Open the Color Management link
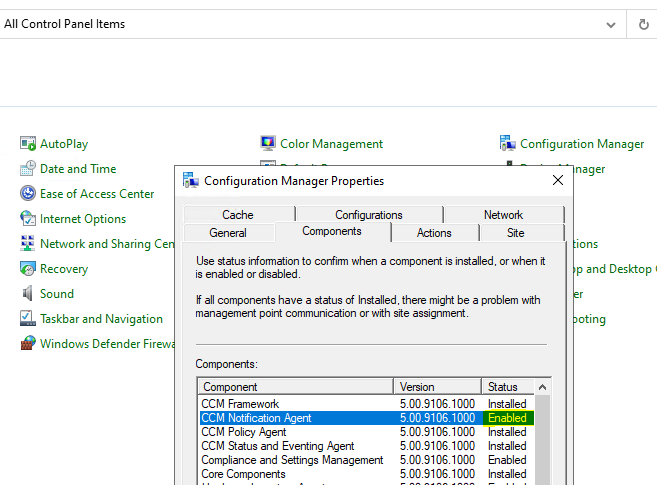Viewport: 657px width, 485px height. [331, 144]
